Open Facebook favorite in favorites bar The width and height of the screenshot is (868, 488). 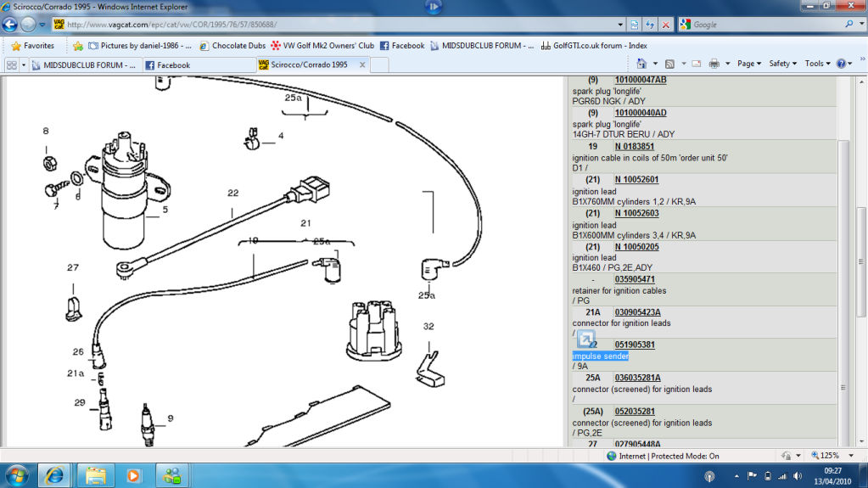pos(402,46)
